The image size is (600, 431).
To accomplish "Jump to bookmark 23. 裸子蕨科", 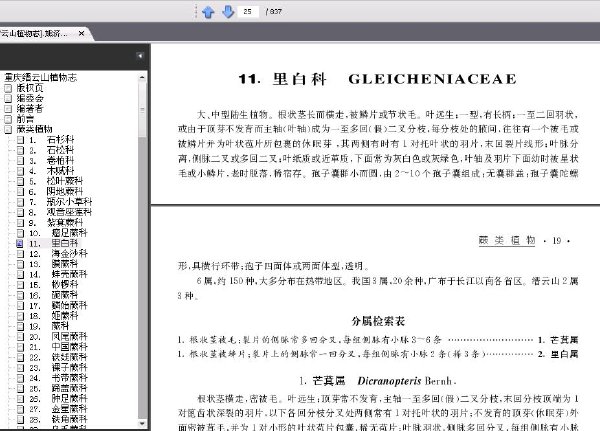I will 58,367.
